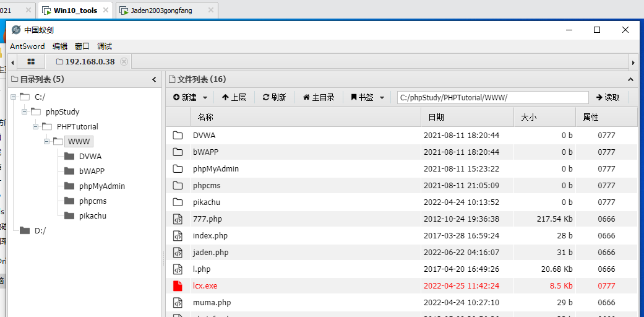644x317 pixels.
Task: Close the 192.168.0.38 tab
Action: (124, 61)
